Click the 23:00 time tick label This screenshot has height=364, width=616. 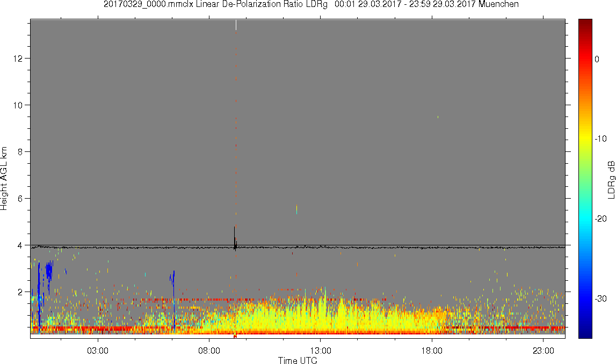[543, 351]
